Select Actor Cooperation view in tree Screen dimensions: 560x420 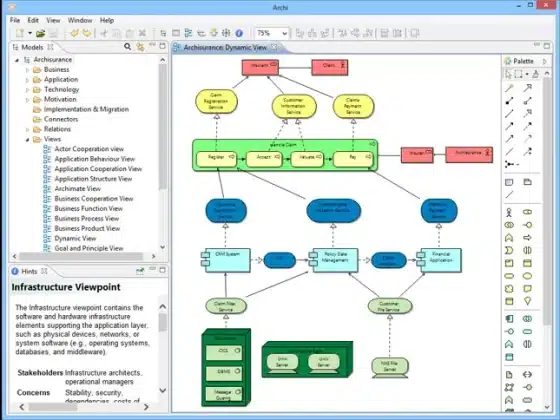tap(89, 149)
